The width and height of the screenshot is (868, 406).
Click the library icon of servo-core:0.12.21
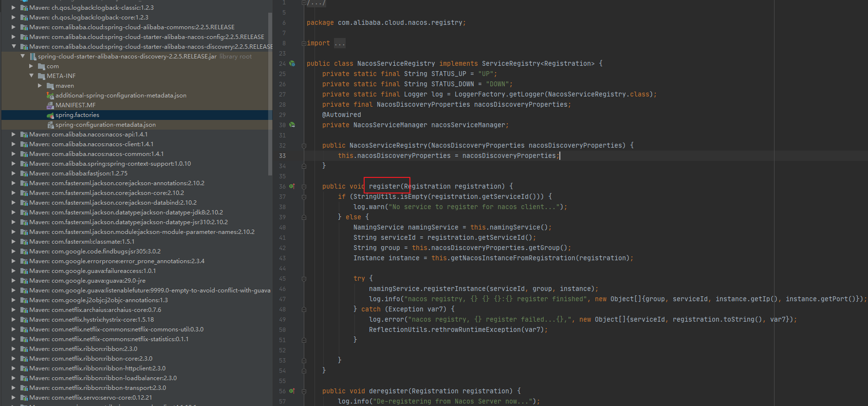(24, 398)
